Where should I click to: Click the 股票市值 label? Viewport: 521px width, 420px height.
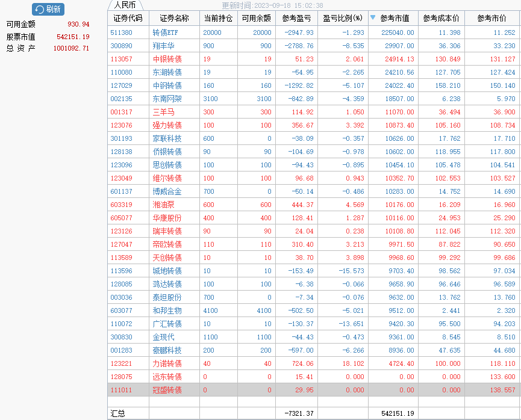click(x=20, y=37)
